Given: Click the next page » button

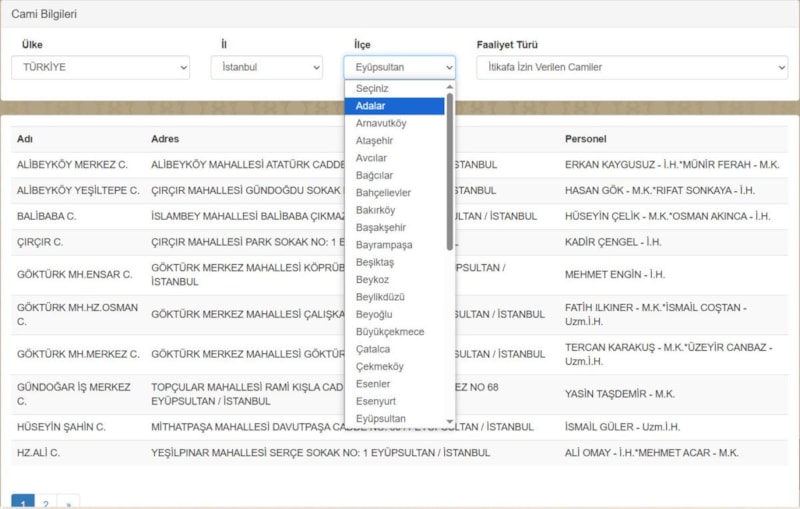Looking at the screenshot, I should click(67, 504).
